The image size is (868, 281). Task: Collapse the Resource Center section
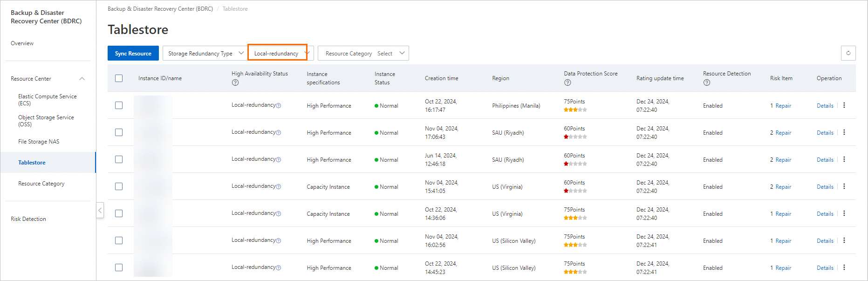(82, 79)
